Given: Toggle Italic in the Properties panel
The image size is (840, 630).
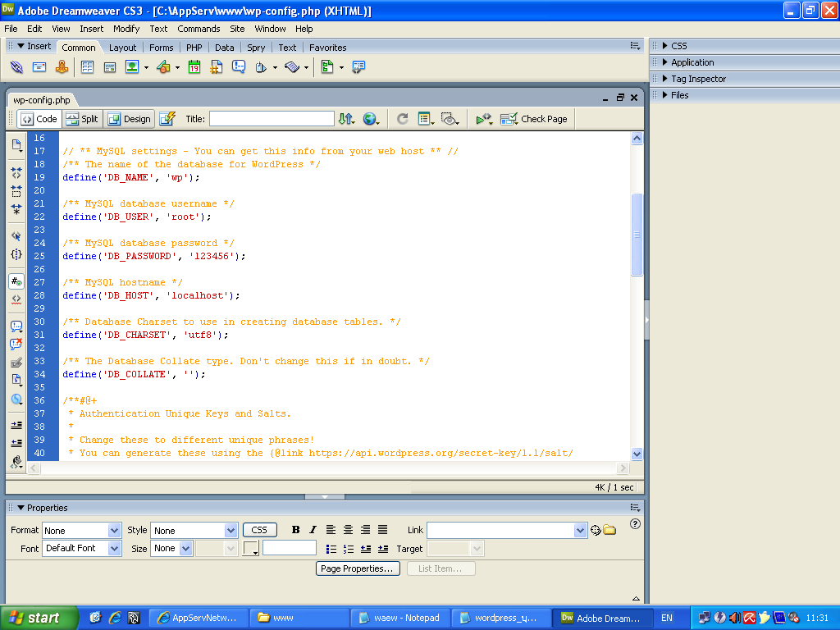Looking at the screenshot, I should [x=313, y=530].
